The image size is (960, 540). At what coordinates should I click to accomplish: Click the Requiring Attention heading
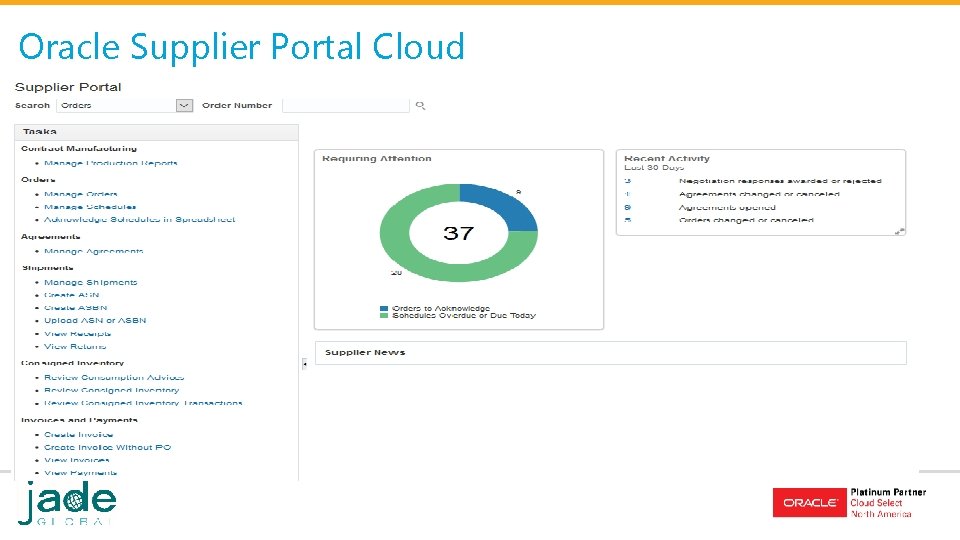[377, 159]
